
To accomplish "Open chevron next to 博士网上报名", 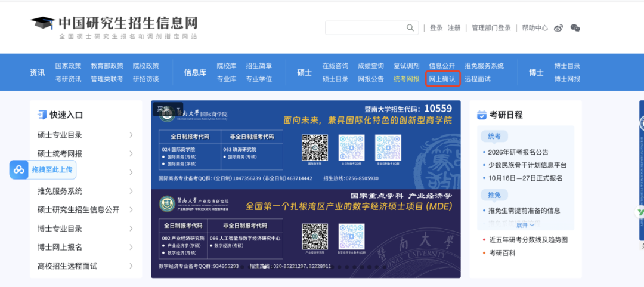I will 131,247.
